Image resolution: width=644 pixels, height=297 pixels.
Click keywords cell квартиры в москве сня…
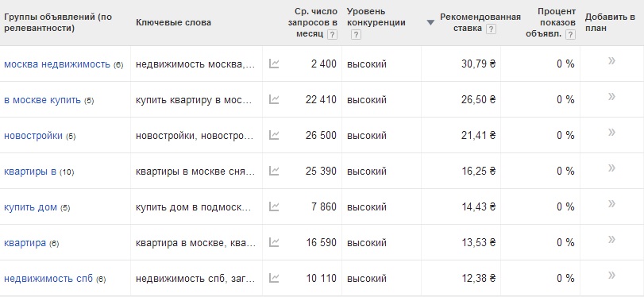pos(195,171)
